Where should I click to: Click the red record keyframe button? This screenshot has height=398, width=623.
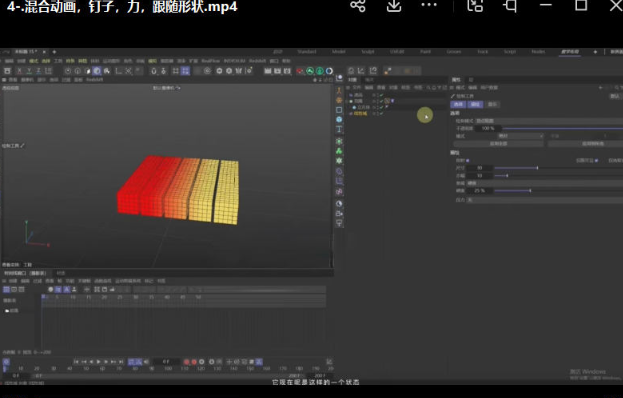(x=186, y=362)
